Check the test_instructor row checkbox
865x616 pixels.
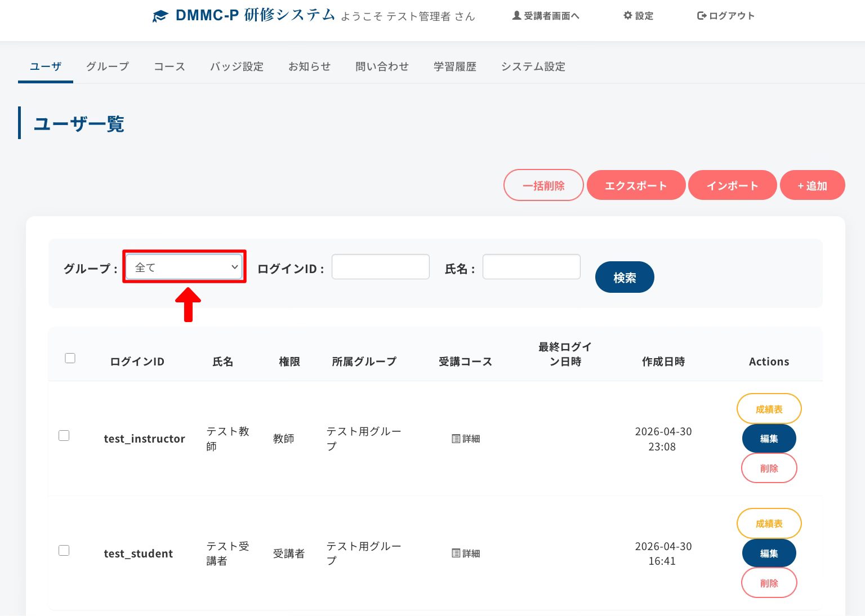click(x=64, y=436)
